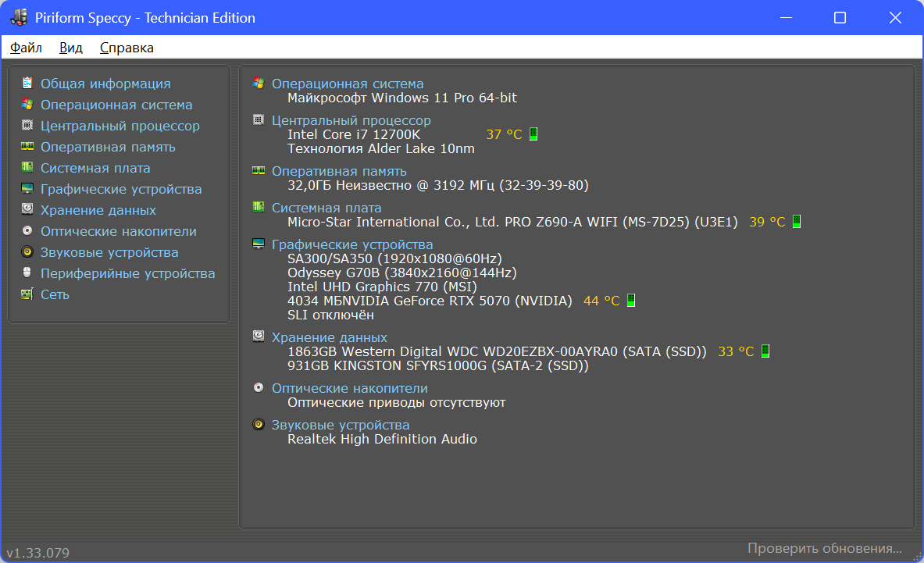This screenshot has height=563, width=924.
Task: Click the motherboard icon beside summary Системная плата heading
Action: (258, 207)
